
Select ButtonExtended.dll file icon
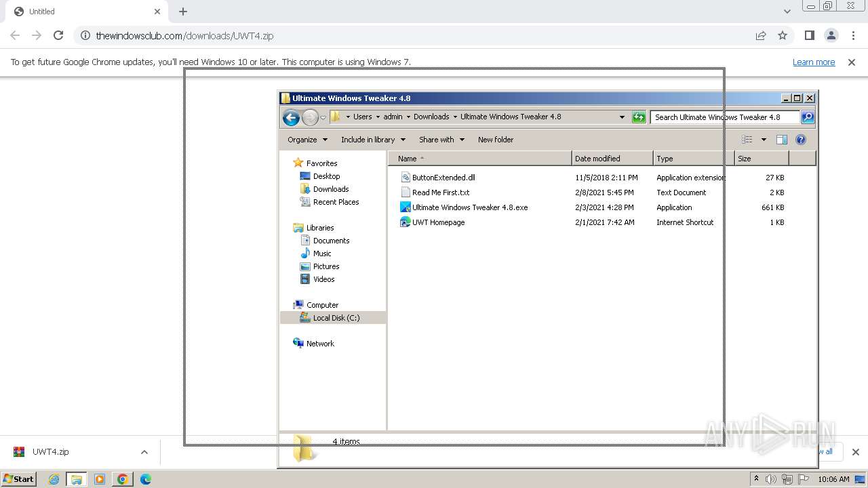click(406, 178)
